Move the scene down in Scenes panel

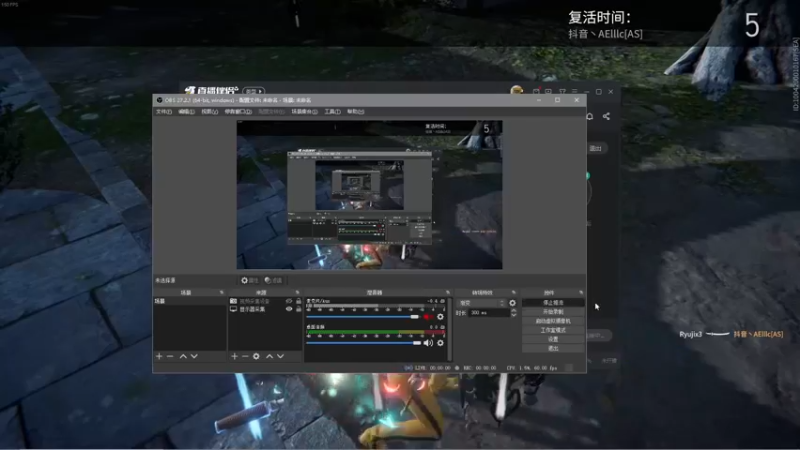click(194, 356)
